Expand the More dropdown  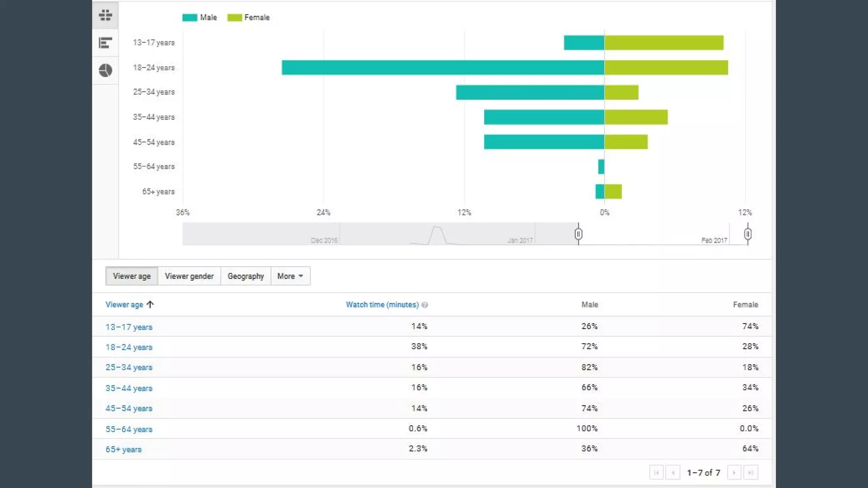coord(290,276)
